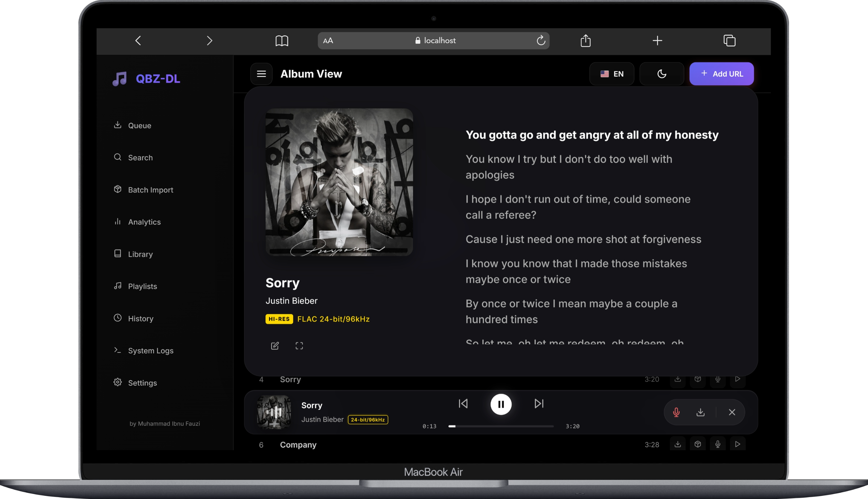This screenshot has width=868, height=499.
Task: Click the 24-bit/96kHz quality badge in player
Action: pyautogui.click(x=368, y=420)
